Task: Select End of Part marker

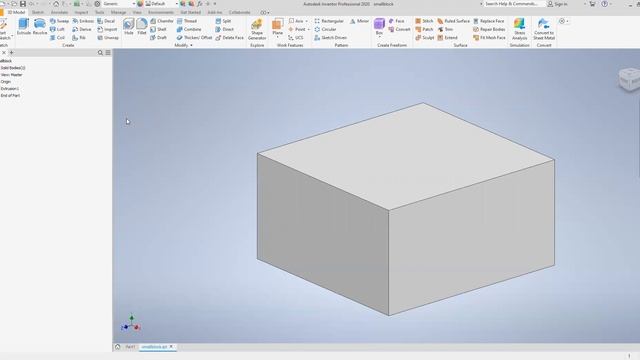Action: click(10, 96)
